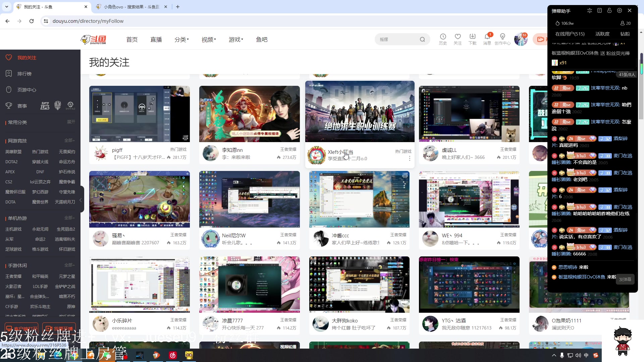644x362 pixels.
Task: Open the 视频 dropdown menu
Action: pos(208,39)
